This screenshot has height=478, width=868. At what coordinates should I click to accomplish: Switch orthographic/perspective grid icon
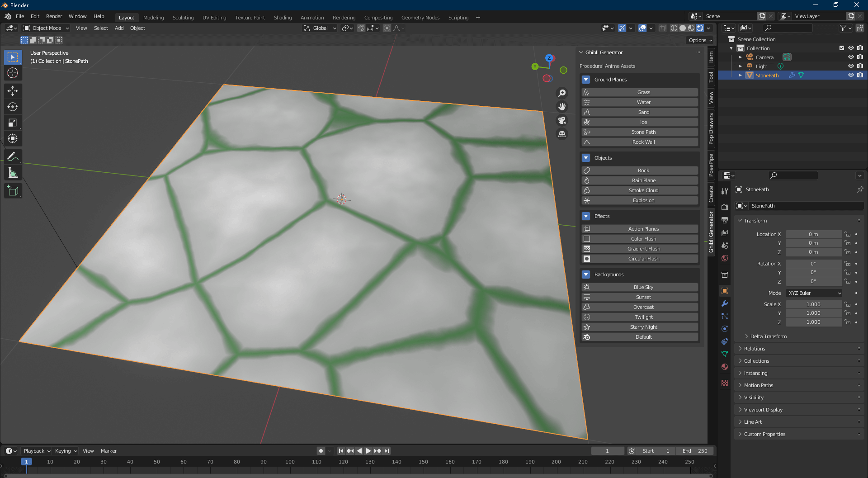(562, 134)
